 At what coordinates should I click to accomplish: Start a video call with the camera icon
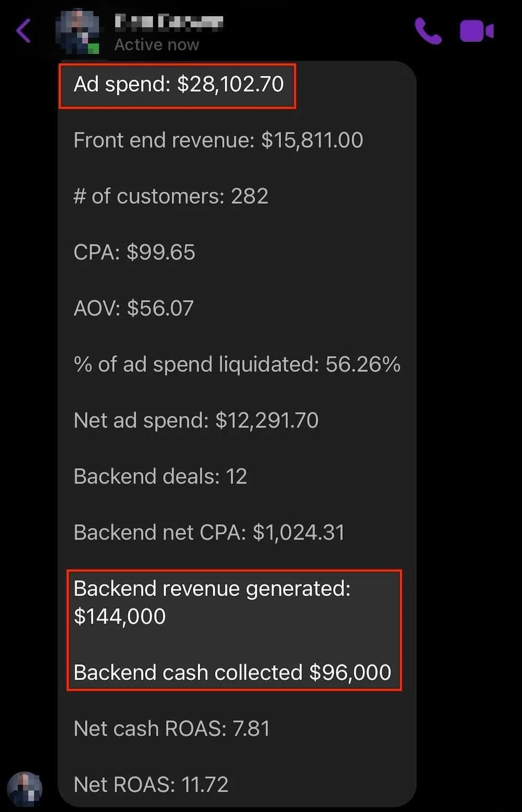click(477, 31)
